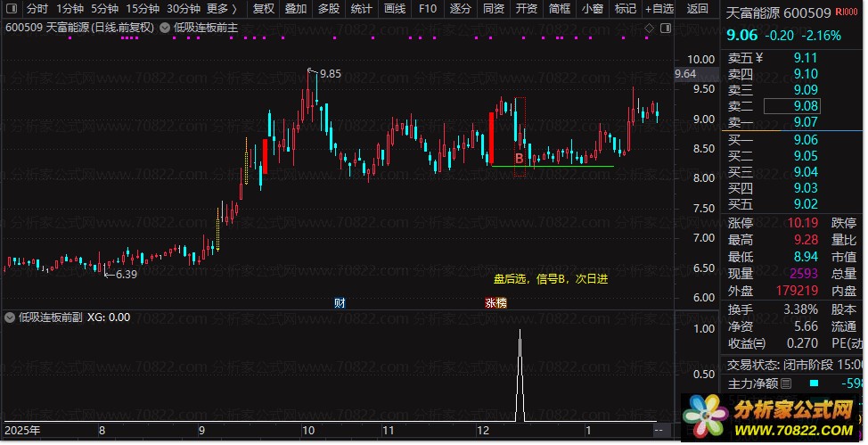Open the 逐分 tick detail

[460, 9]
